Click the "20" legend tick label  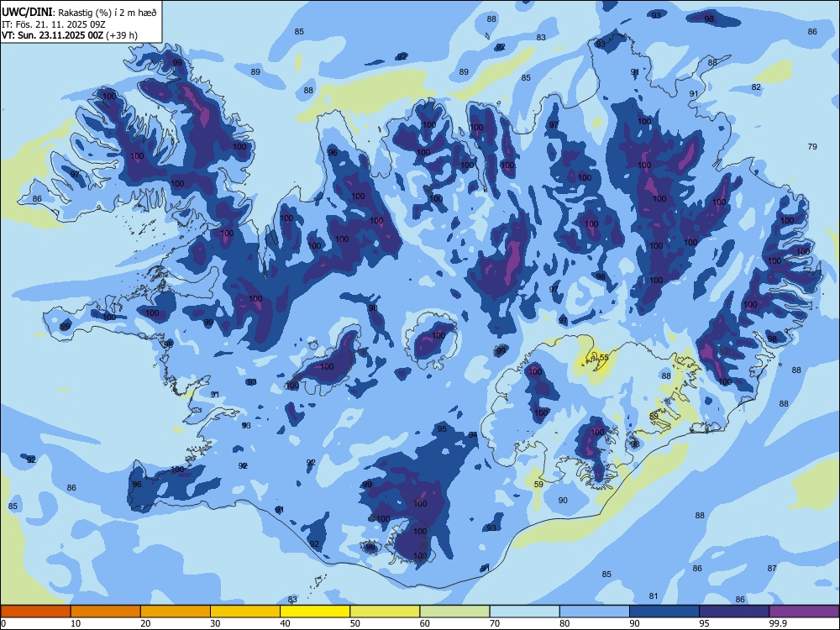(145, 623)
